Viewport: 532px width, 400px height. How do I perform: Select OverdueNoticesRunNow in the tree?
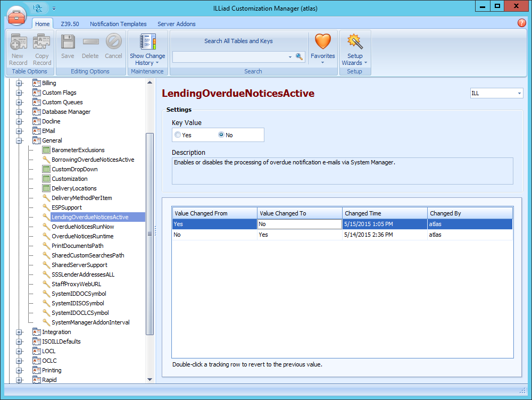[82, 227]
